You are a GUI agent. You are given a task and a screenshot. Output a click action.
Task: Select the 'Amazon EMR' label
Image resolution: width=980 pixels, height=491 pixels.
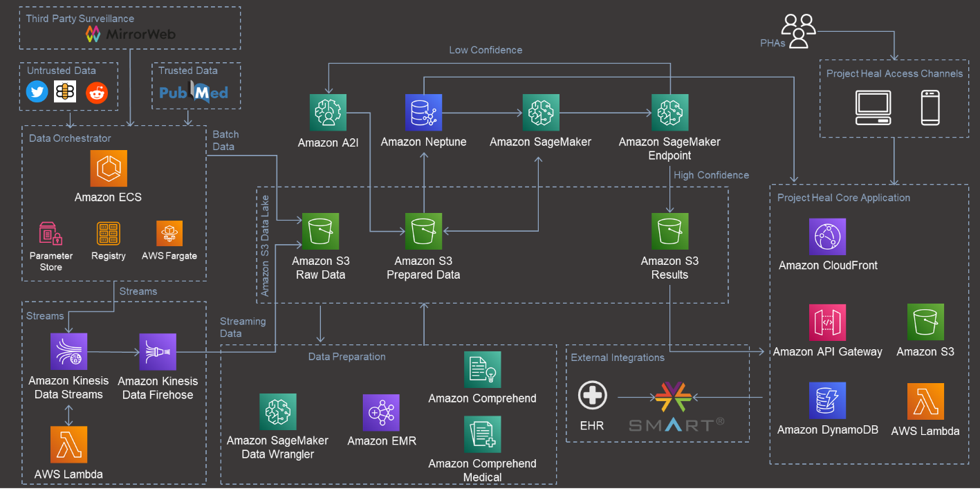point(382,441)
